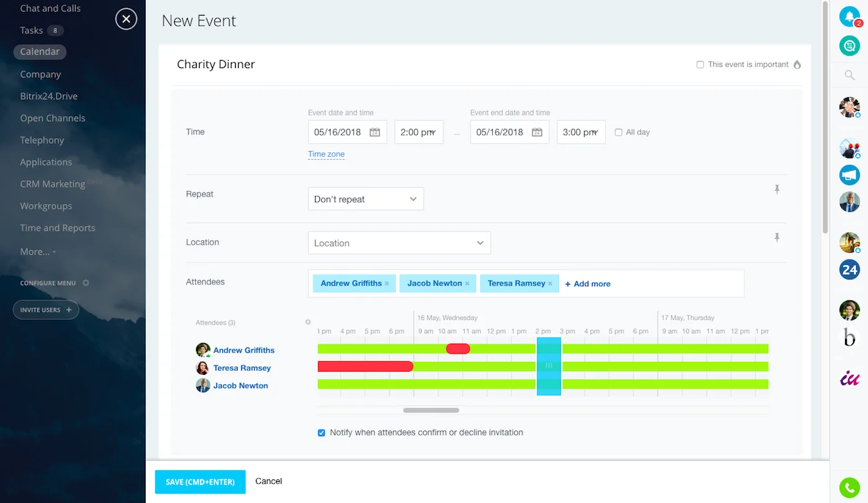Image resolution: width=868 pixels, height=503 pixels.
Task: Click the Time zone link
Action: point(326,154)
